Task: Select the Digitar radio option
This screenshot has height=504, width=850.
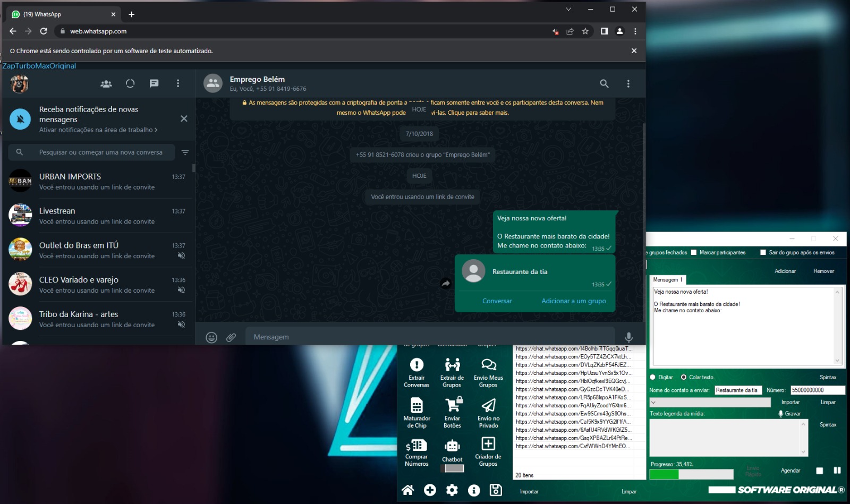Action: pyautogui.click(x=653, y=377)
